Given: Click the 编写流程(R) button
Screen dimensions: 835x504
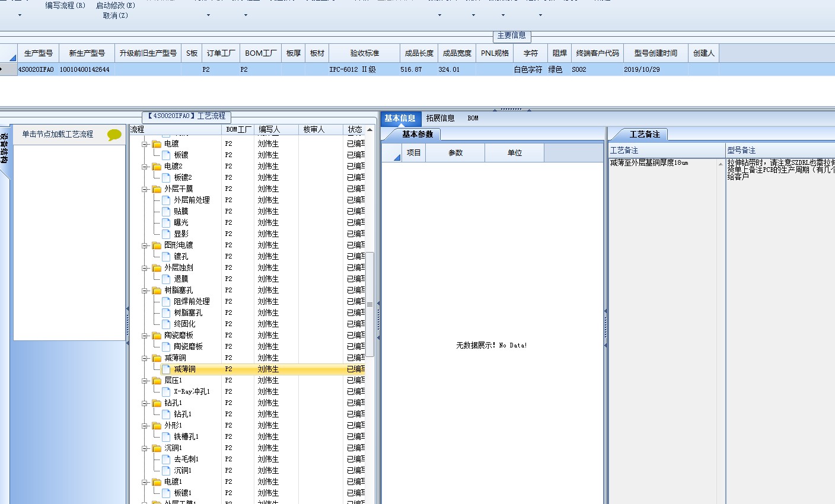Looking at the screenshot, I should pos(66,5).
